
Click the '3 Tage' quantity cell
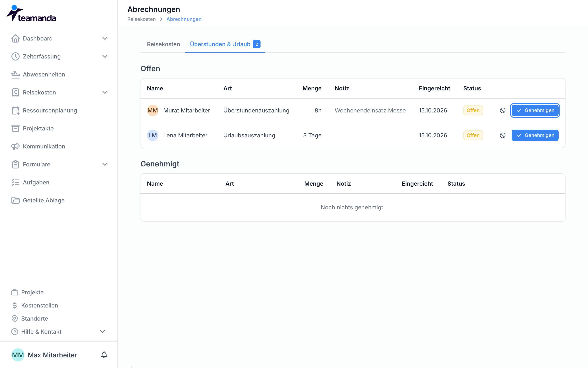point(312,135)
